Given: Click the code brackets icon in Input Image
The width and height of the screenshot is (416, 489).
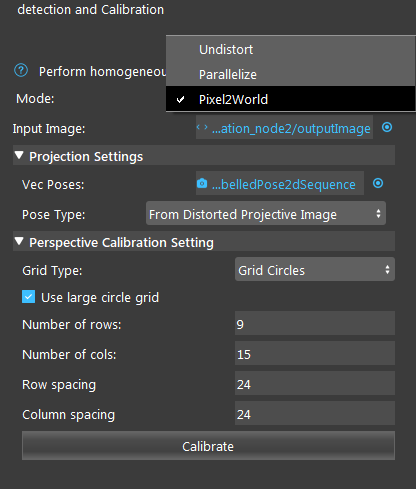Looking at the screenshot, I should pos(202,127).
